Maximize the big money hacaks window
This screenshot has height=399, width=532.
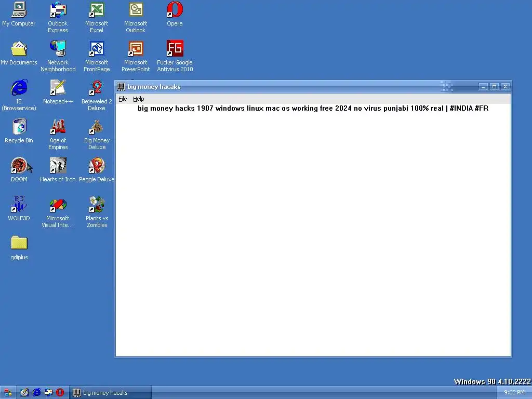tap(495, 87)
